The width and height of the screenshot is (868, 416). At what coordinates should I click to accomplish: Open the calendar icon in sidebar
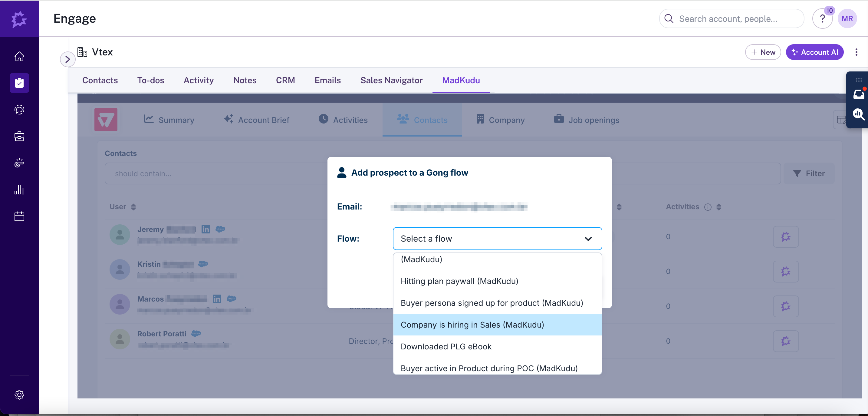[19, 216]
